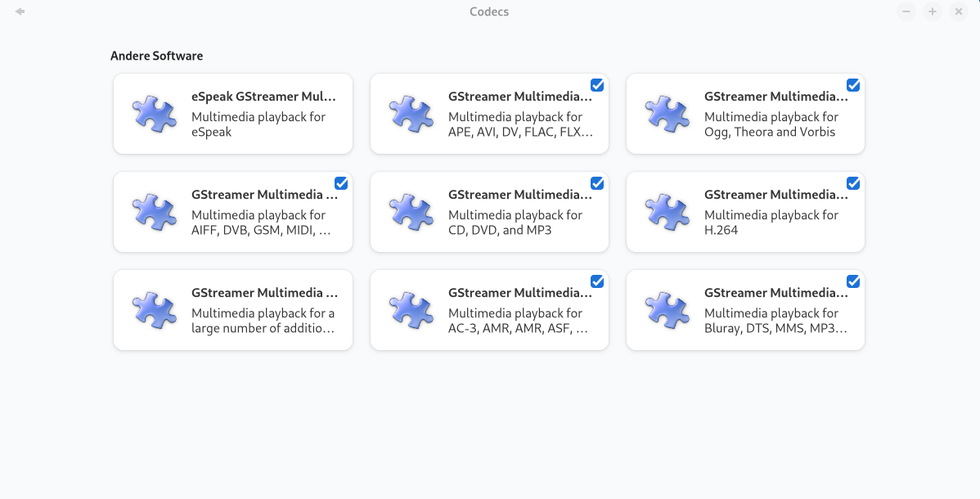Uncheck the APE, AVI, DV, FLAC plugin checkbox
The width and height of the screenshot is (980, 499).
(x=597, y=85)
